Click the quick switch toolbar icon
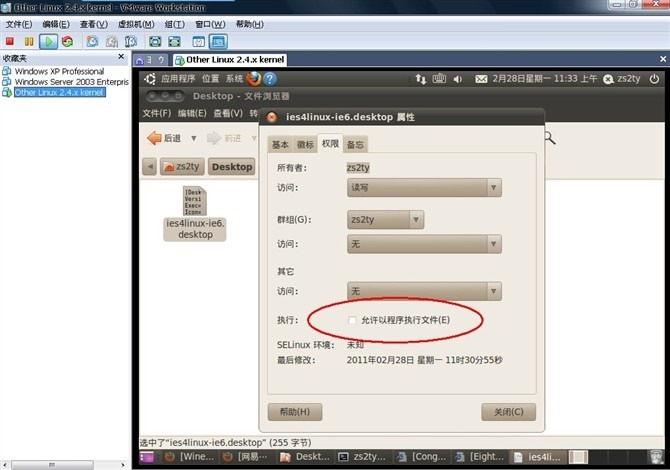 (174, 41)
